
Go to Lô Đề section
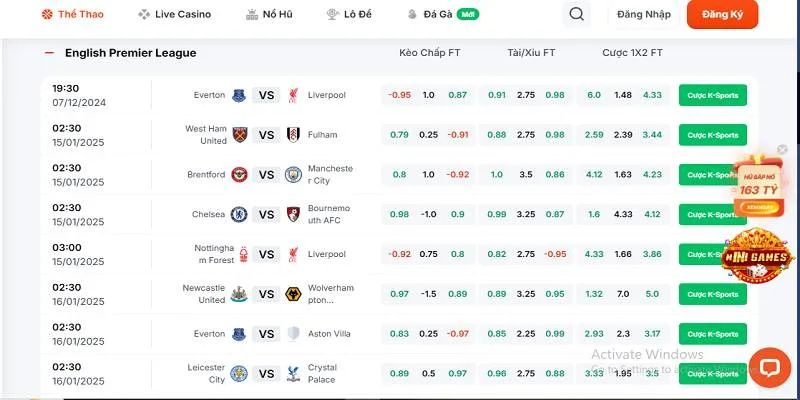point(349,14)
